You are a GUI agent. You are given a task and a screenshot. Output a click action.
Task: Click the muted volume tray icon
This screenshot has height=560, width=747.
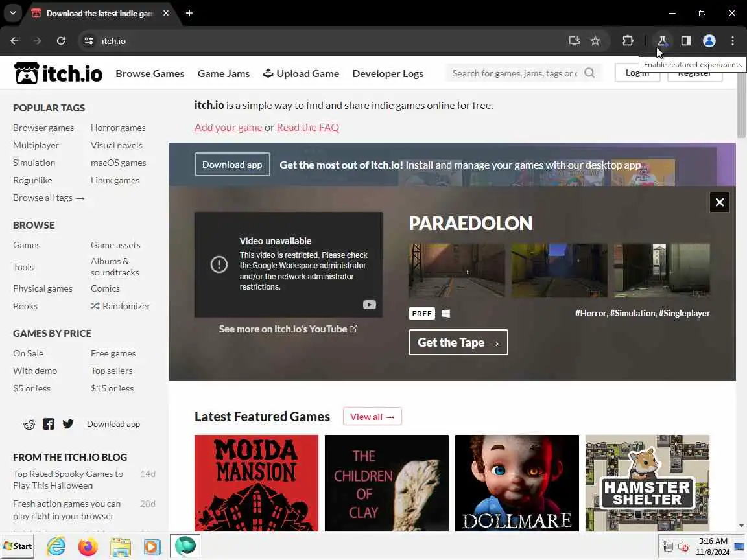[683, 546]
